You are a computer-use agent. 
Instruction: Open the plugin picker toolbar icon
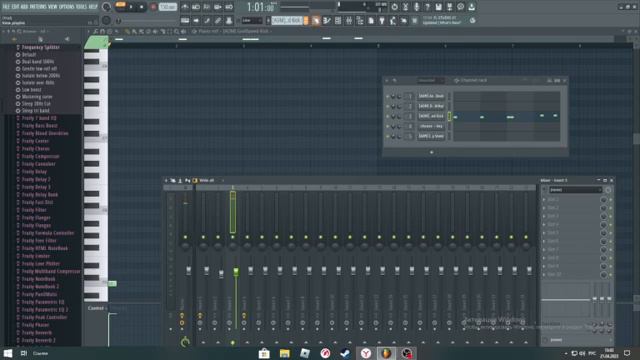point(382,20)
